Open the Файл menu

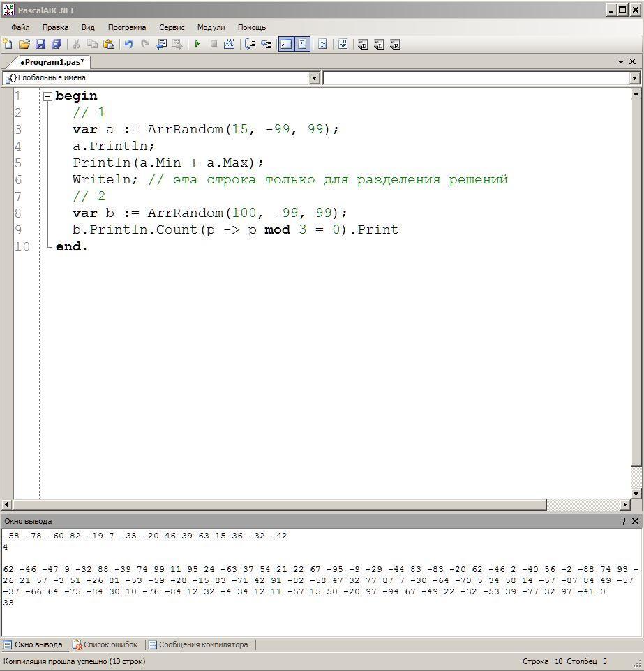[20, 27]
